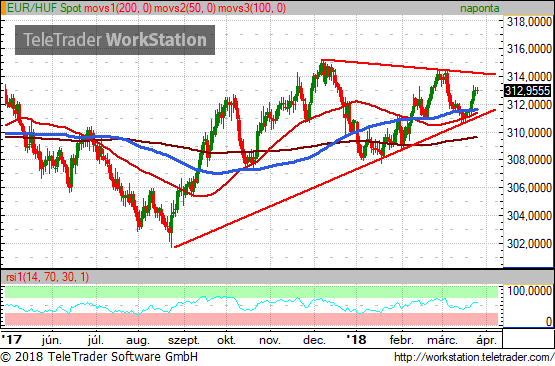Image resolution: width=555 pixels, height=366 pixels.
Task: Click the RSI oversold red band
Action: [x=251, y=319]
